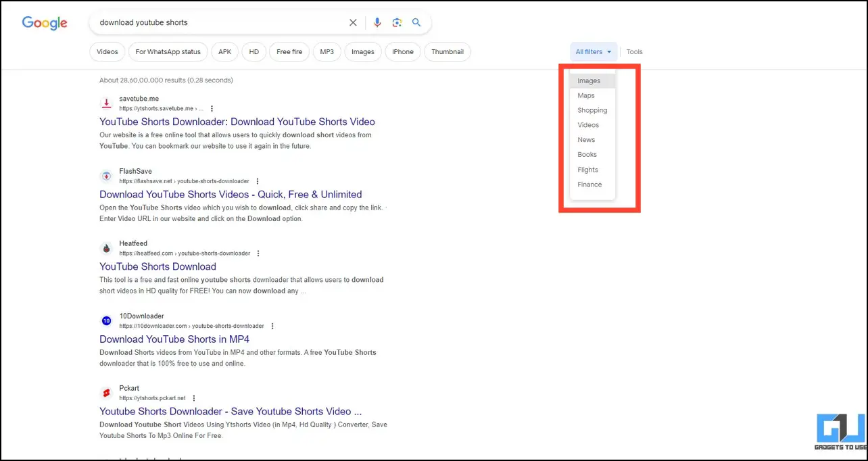Screen dimensions: 868x461
Task: Open the FlashSave result's three-dot menu
Action: (x=258, y=181)
